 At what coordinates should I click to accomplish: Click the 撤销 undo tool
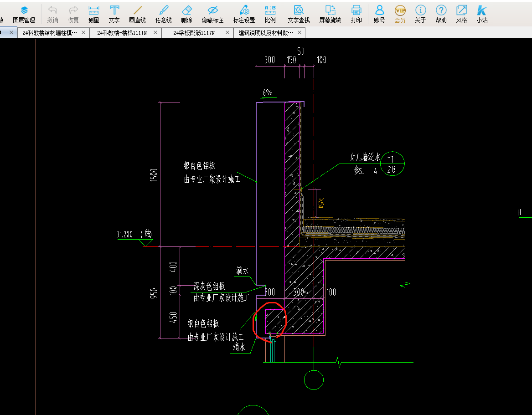(x=52, y=14)
